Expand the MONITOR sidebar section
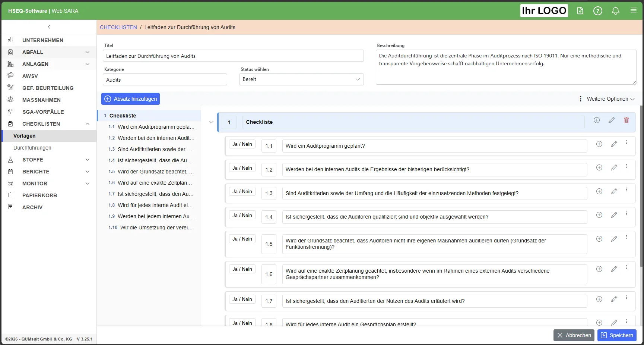The height and width of the screenshot is (345, 644). click(x=88, y=184)
